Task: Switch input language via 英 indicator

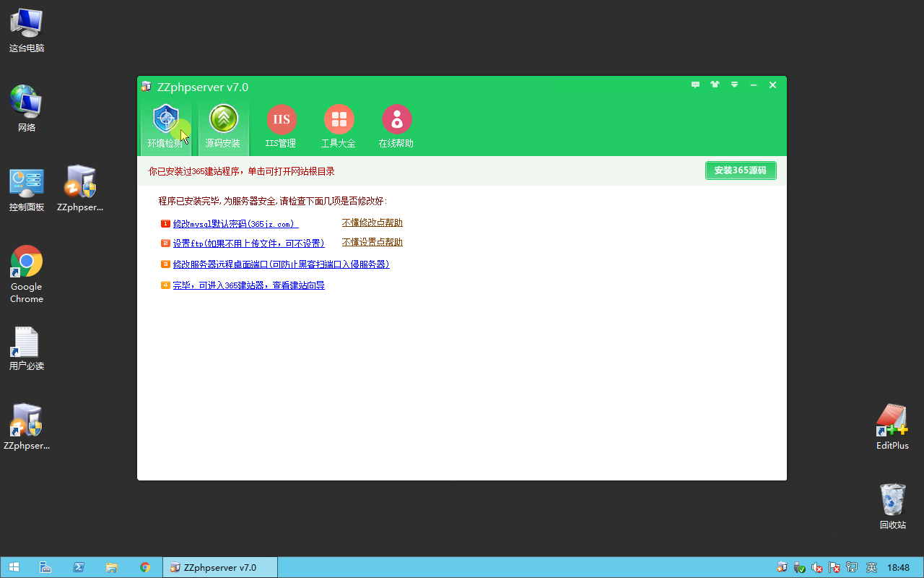Action: (x=871, y=567)
